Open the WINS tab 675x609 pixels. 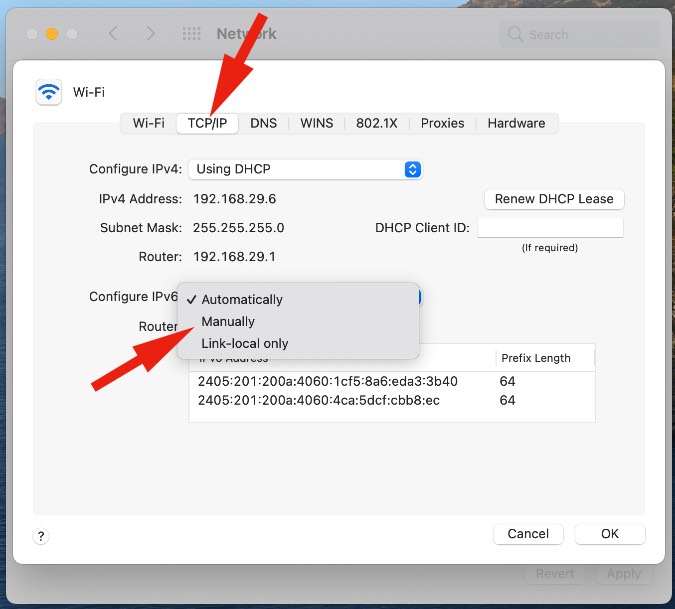pyautogui.click(x=317, y=123)
